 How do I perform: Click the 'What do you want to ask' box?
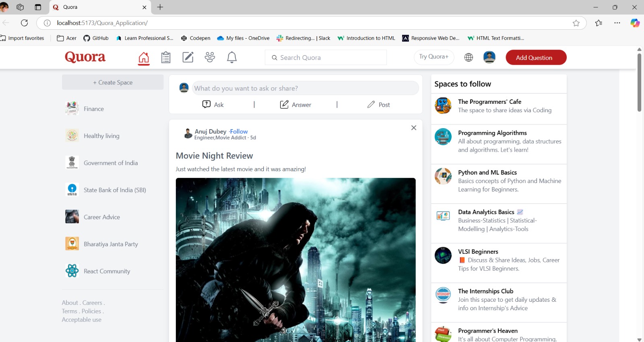pyautogui.click(x=305, y=88)
